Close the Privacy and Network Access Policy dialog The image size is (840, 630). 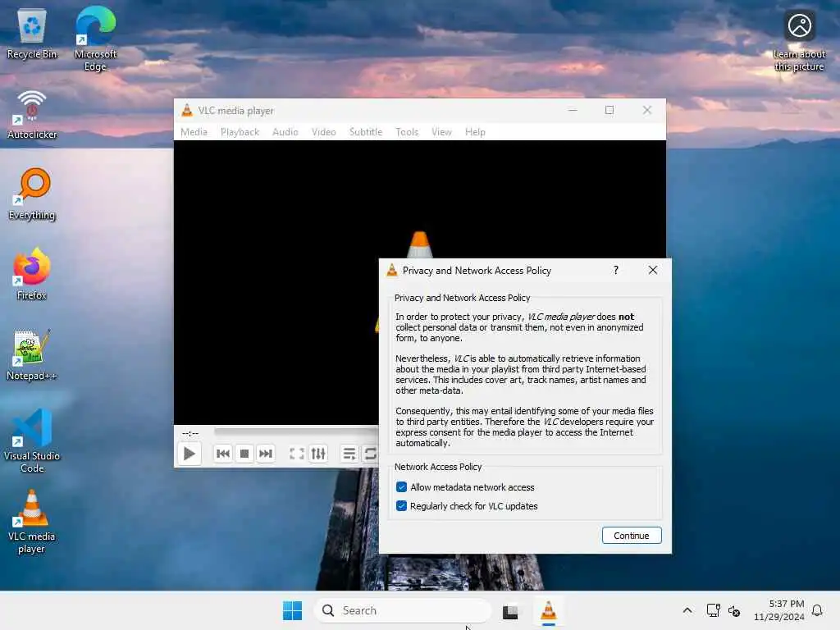pos(652,270)
